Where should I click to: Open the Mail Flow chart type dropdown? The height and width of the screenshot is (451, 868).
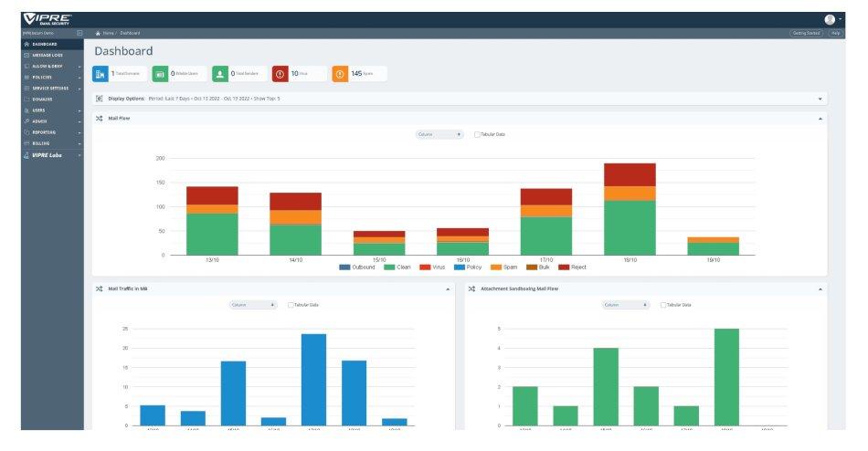pos(439,134)
